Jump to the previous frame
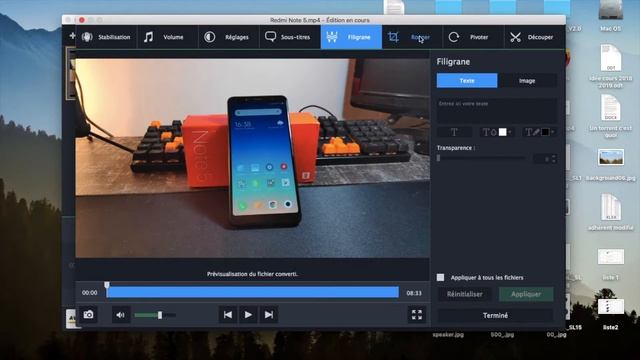Image resolution: width=640 pixels, height=360 pixels. (x=228, y=315)
